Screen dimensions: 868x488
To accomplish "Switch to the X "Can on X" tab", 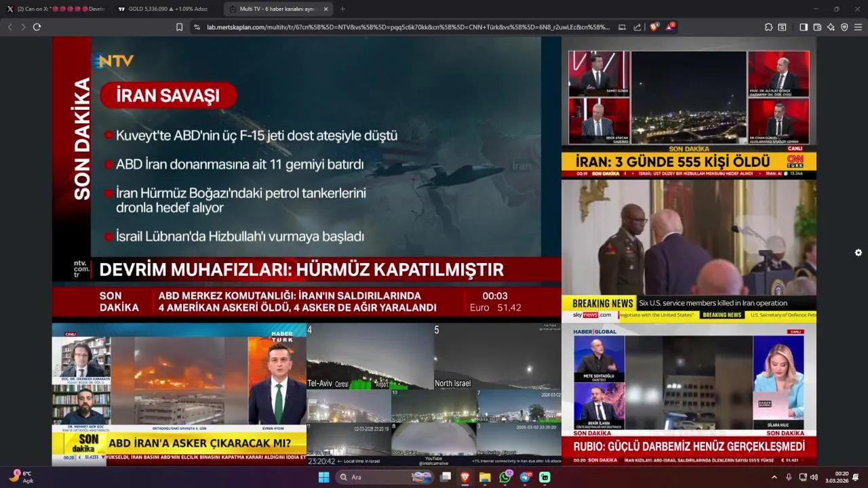I will (56, 9).
